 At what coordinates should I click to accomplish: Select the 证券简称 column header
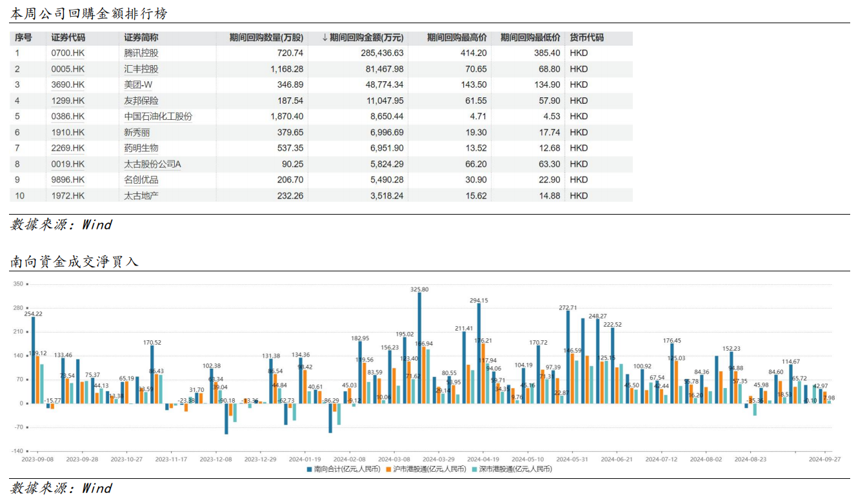click(141, 38)
